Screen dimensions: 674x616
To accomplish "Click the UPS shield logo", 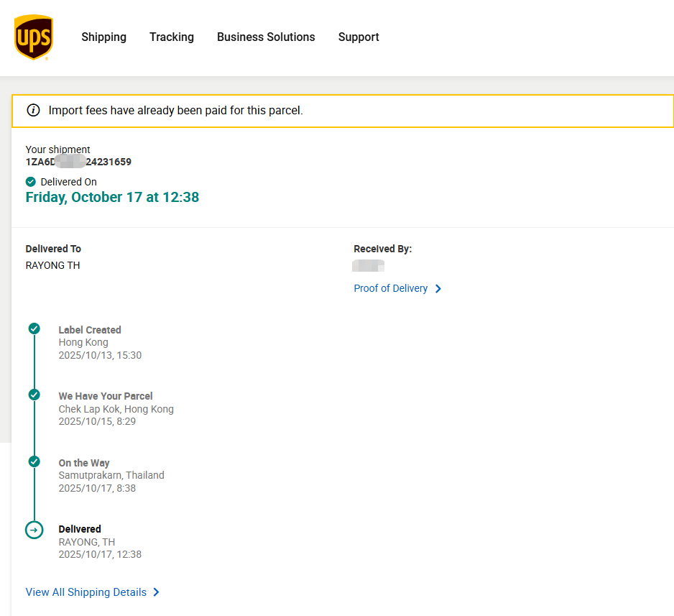I will [33, 37].
